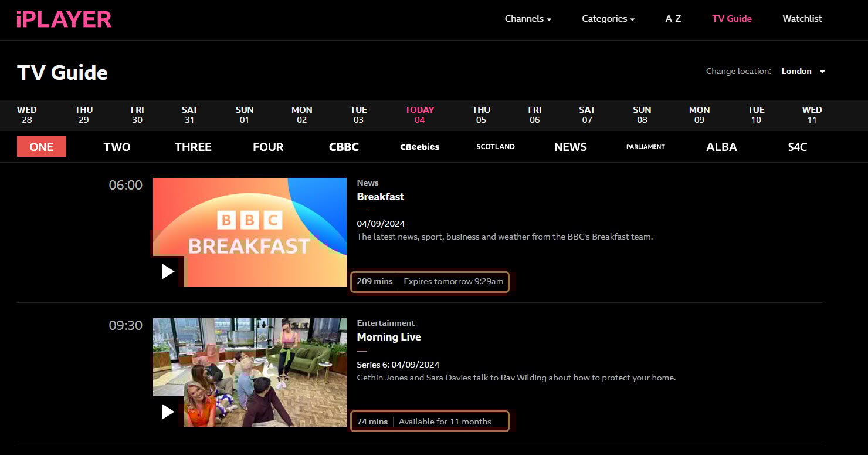Switch to the NEWS channel tab
Viewport: 868px width, 455px height.
pyautogui.click(x=570, y=147)
